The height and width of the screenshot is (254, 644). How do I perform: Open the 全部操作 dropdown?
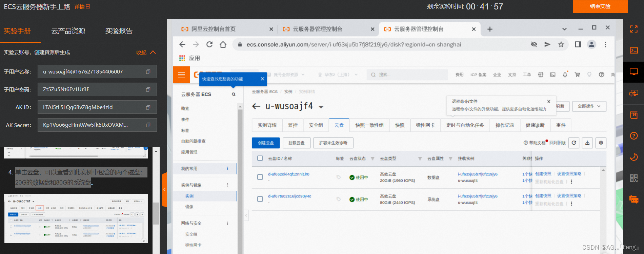(x=589, y=106)
